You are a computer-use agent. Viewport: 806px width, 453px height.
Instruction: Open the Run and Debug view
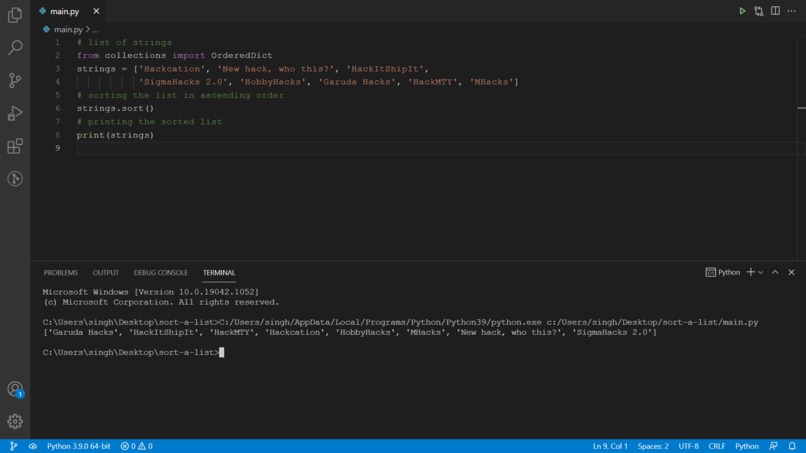15,113
